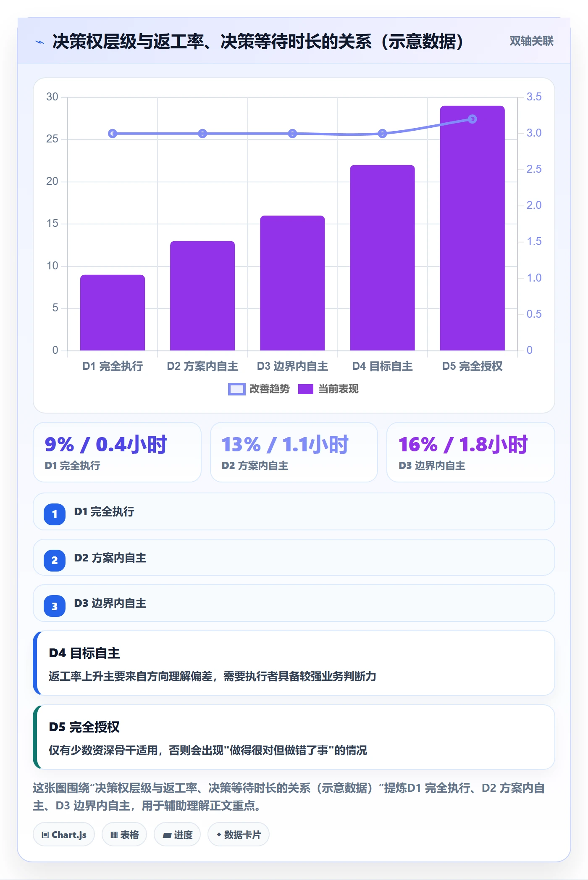The width and height of the screenshot is (588, 880).
Task: Click the trend line point above D4
Action: tap(382, 134)
